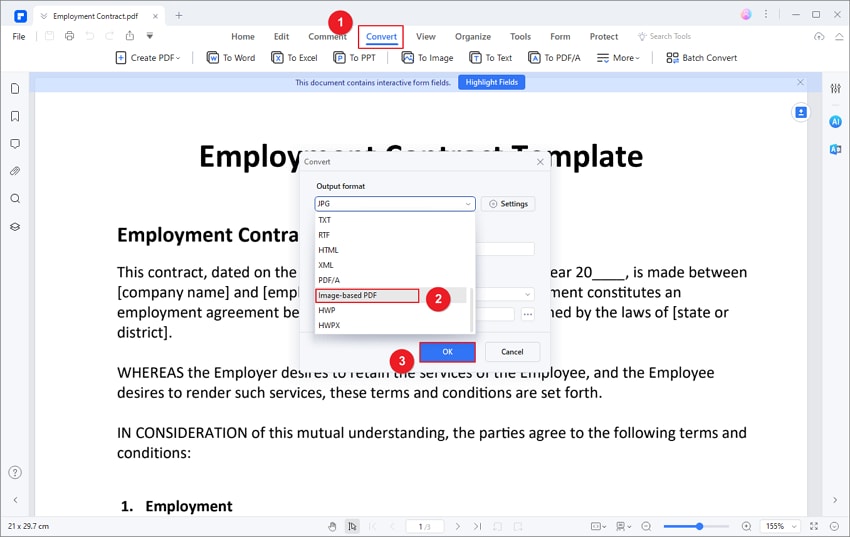Open the properties sliders icon on right
This screenshot has width=850, height=537.
(835, 88)
